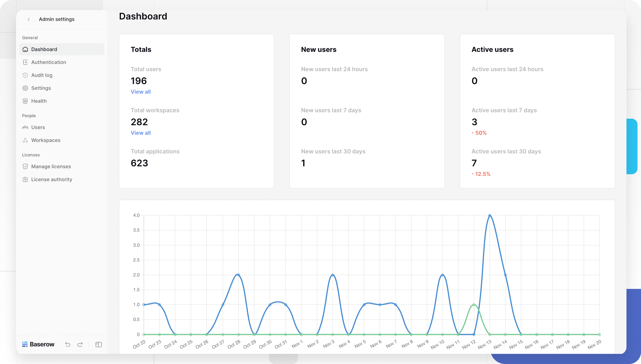
Task: Open License authority via its badge icon
Action: (25, 179)
